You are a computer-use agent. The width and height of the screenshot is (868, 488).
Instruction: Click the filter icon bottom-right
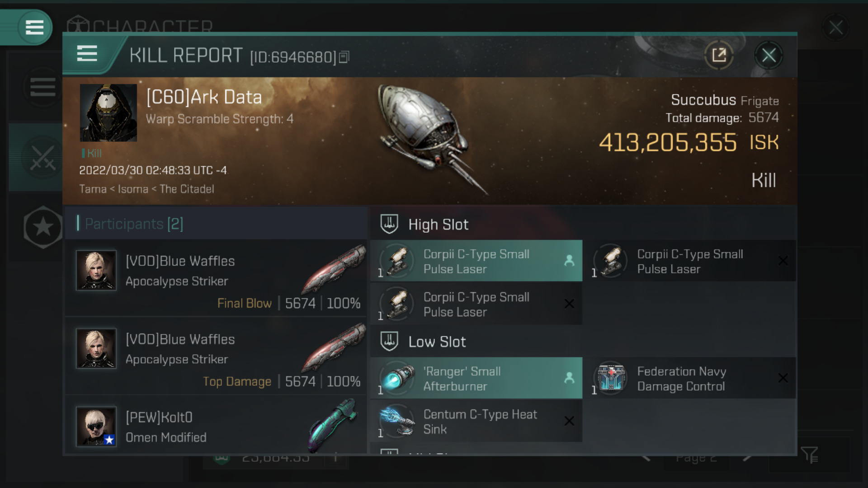coord(810,455)
